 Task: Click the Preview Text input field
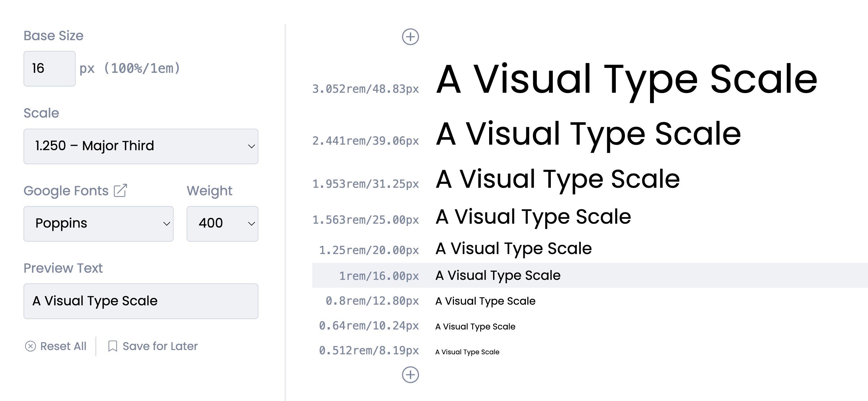(141, 301)
